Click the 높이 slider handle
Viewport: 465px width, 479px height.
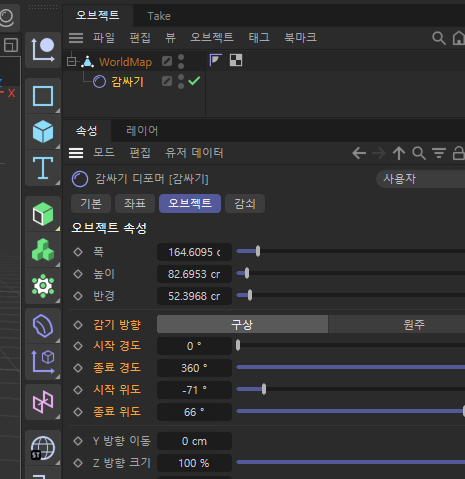247,273
